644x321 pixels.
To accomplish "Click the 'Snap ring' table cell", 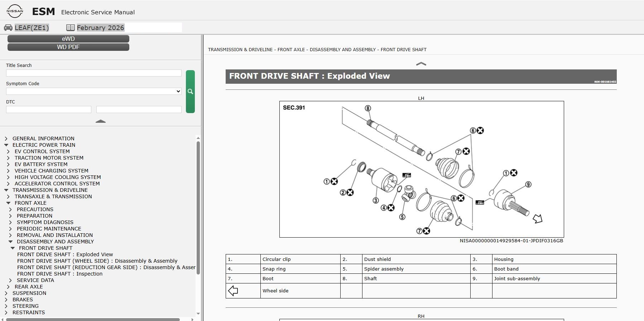I will 301,269.
